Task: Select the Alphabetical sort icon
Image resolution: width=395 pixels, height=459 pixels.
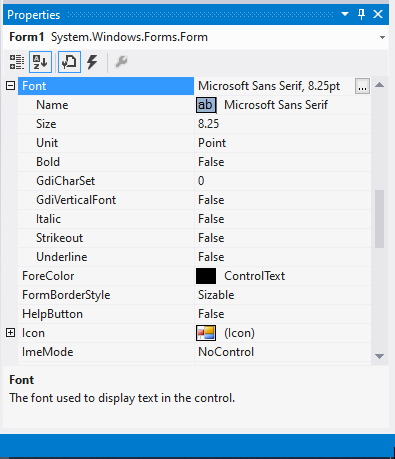Action: pyautogui.click(x=40, y=62)
